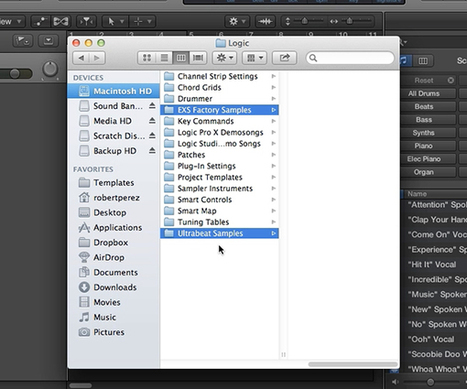The width and height of the screenshot is (467, 389).
Task: Open Templates in Favorites
Action: tap(114, 183)
